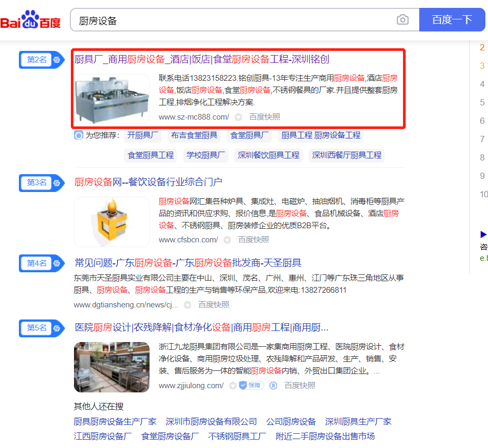The image size is (488, 448).
Task: Jump to page number 8 on right
Action: [482, 158]
